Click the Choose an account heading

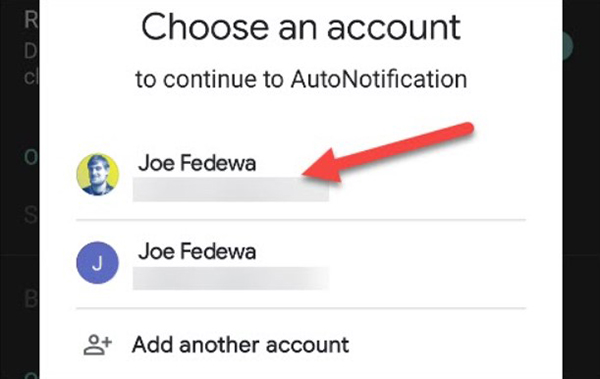301,28
